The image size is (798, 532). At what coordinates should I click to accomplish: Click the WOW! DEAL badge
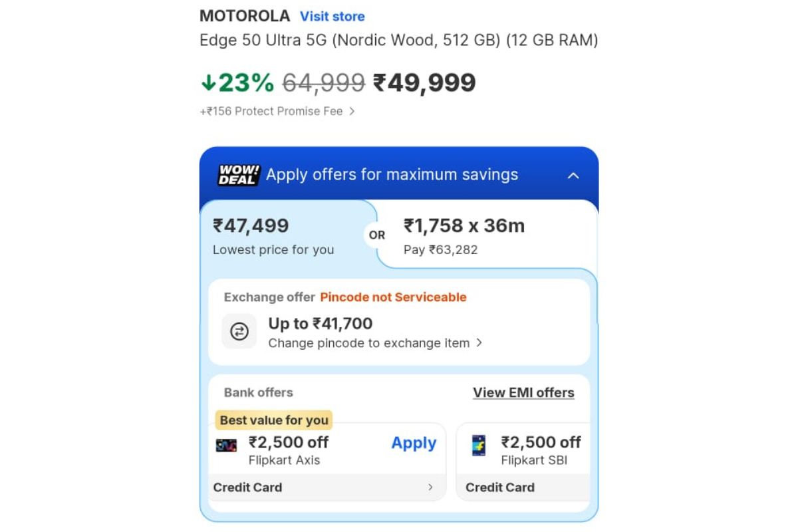pyautogui.click(x=236, y=175)
